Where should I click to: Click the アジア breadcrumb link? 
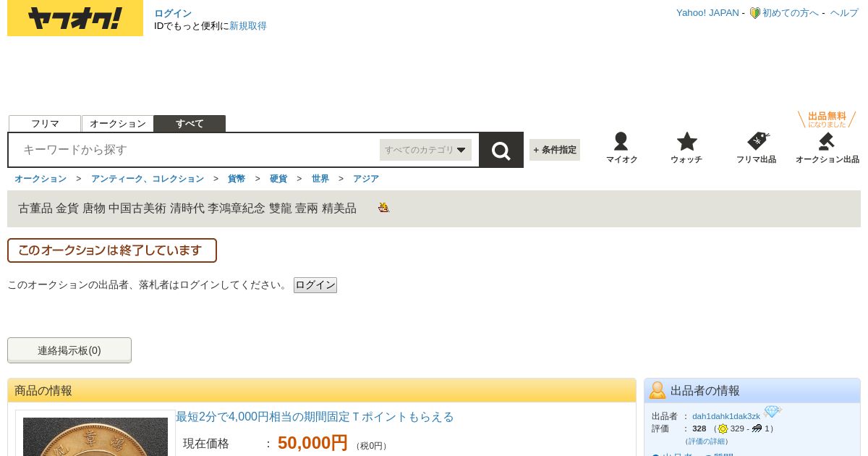(366, 179)
